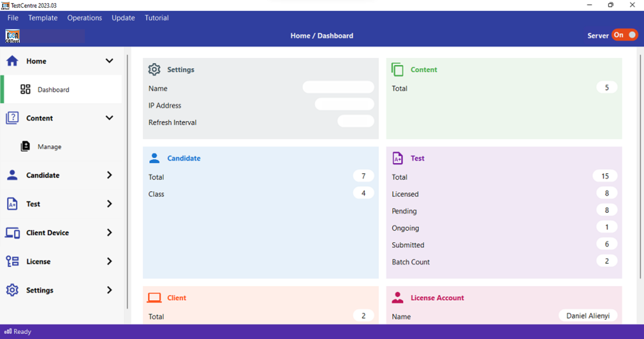The height and width of the screenshot is (339, 644).
Task: Click the Dashboard grid icon
Action: [25, 89]
